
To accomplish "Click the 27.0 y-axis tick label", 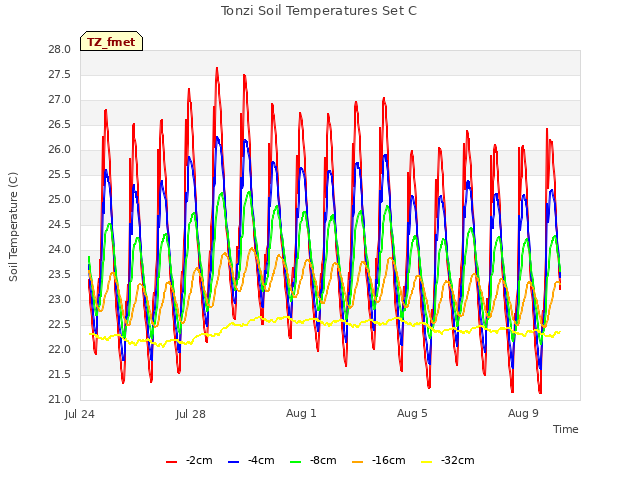I will click(x=60, y=100).
